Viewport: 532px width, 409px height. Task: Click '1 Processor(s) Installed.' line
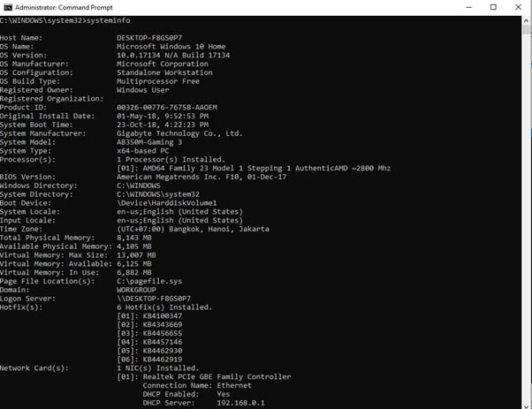click(171, 159)
